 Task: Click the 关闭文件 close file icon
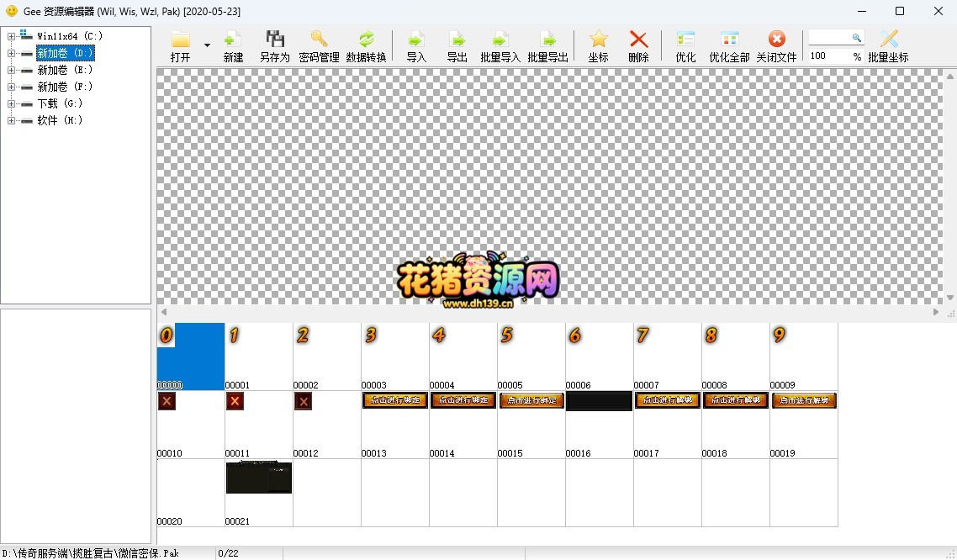[776, 40]
